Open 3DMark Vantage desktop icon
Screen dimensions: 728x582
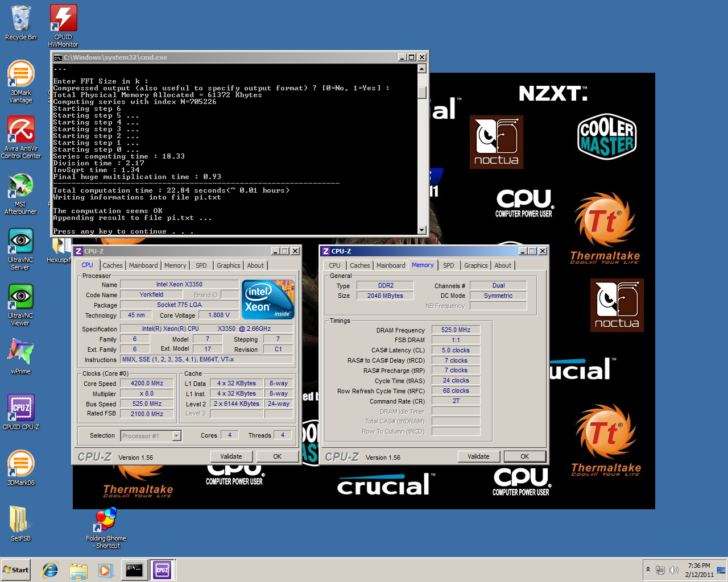click(x=20, y=81)
